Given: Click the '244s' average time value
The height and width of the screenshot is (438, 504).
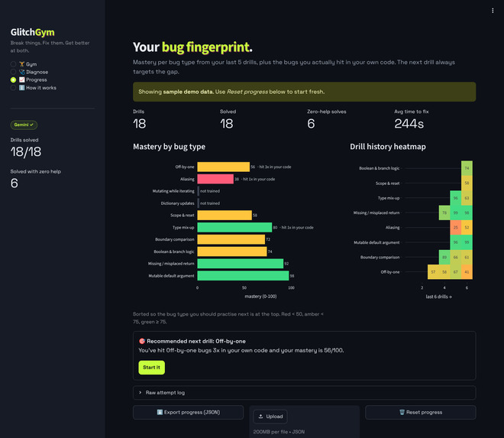Looking at the screenshot, I should pyautogui.click(x=409, y=124).
